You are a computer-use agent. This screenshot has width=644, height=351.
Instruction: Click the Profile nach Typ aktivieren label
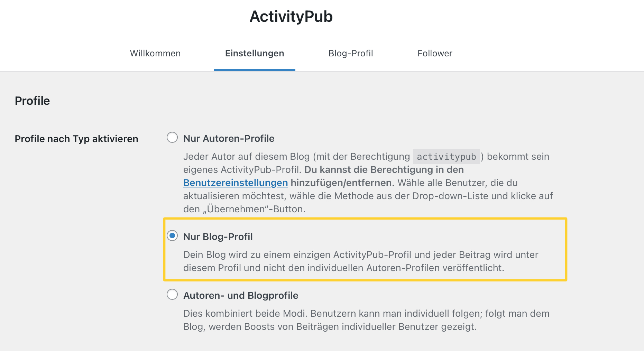(76, 139)
